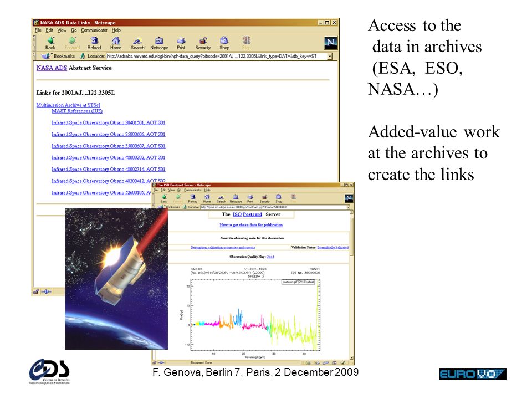
Task: Click Print in ISO Postcard Server window
Action: (250, 198)
